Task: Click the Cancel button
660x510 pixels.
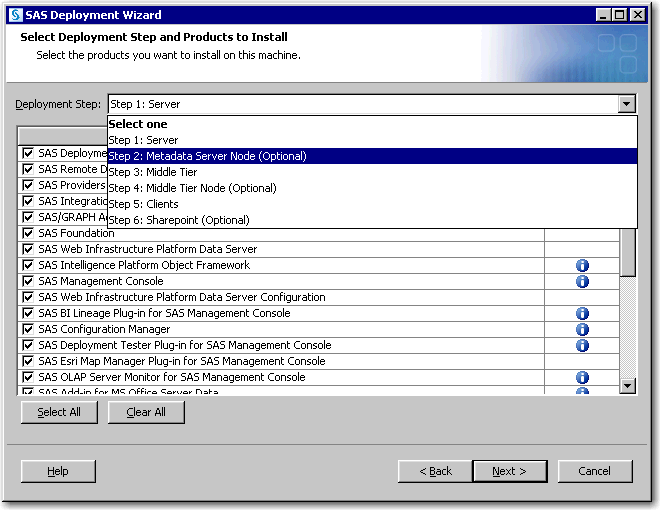Action: [x=594, y=471]
